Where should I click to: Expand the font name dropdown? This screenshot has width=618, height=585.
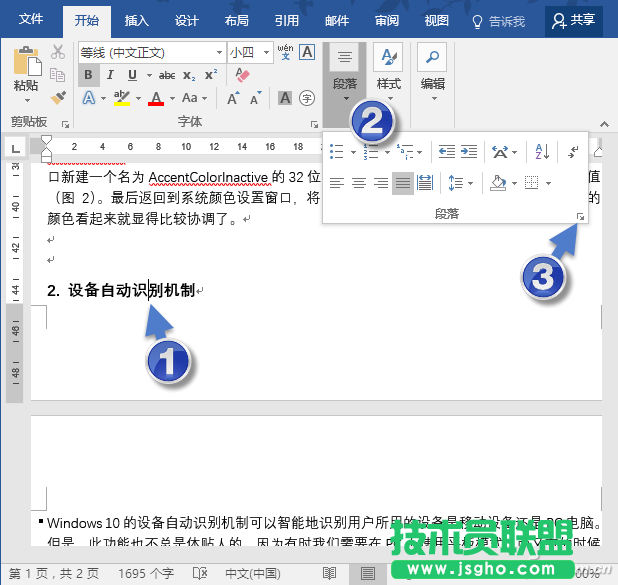217,52
